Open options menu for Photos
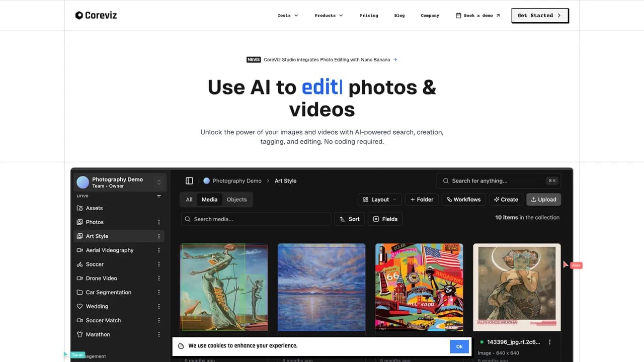This screenshot has height=362, width=644. [x=159, y=222]
